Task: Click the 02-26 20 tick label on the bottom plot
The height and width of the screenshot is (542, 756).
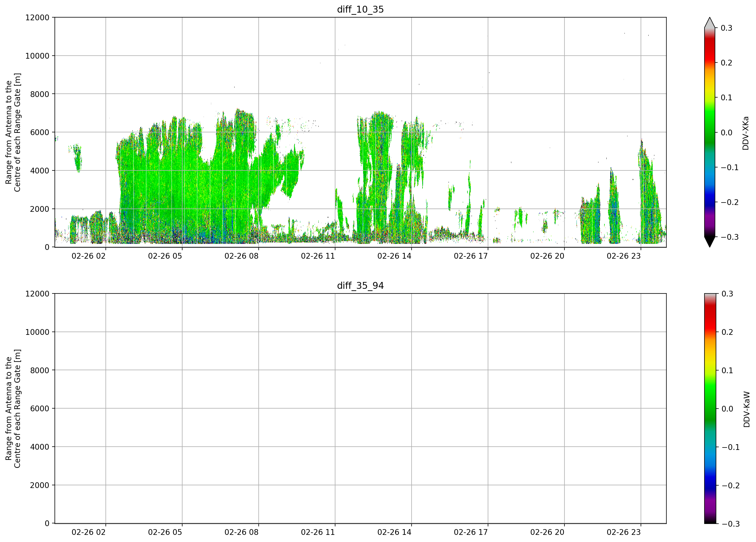Action: [547, 532]
